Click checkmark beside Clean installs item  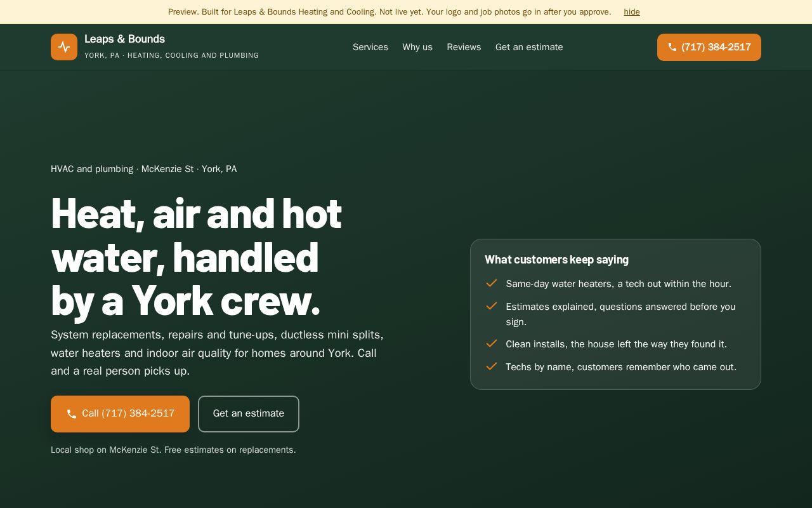[x=491, y=344]
